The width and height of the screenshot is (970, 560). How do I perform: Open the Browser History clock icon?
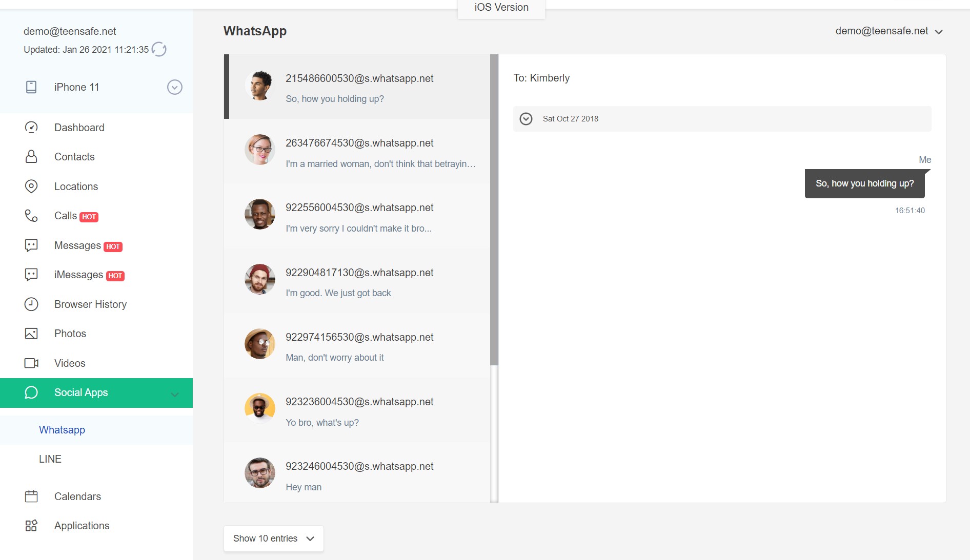(x=31, y=304)
